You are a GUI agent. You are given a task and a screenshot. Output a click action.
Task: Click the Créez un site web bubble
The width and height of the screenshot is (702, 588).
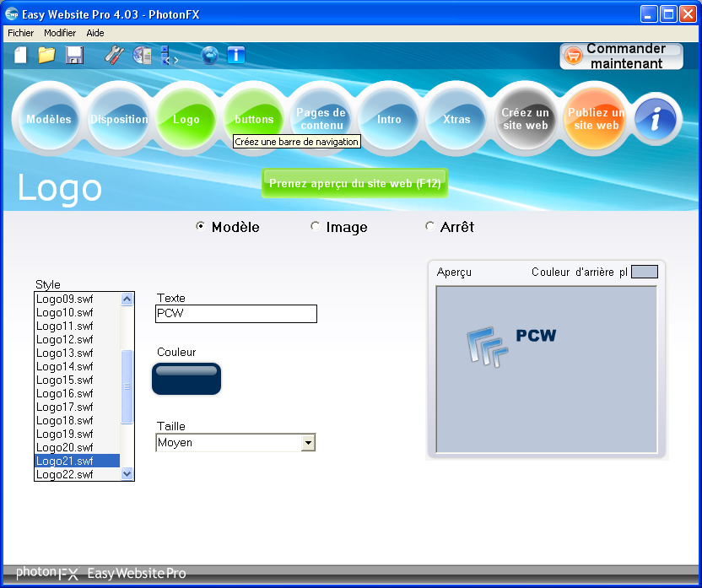(525, 119)
